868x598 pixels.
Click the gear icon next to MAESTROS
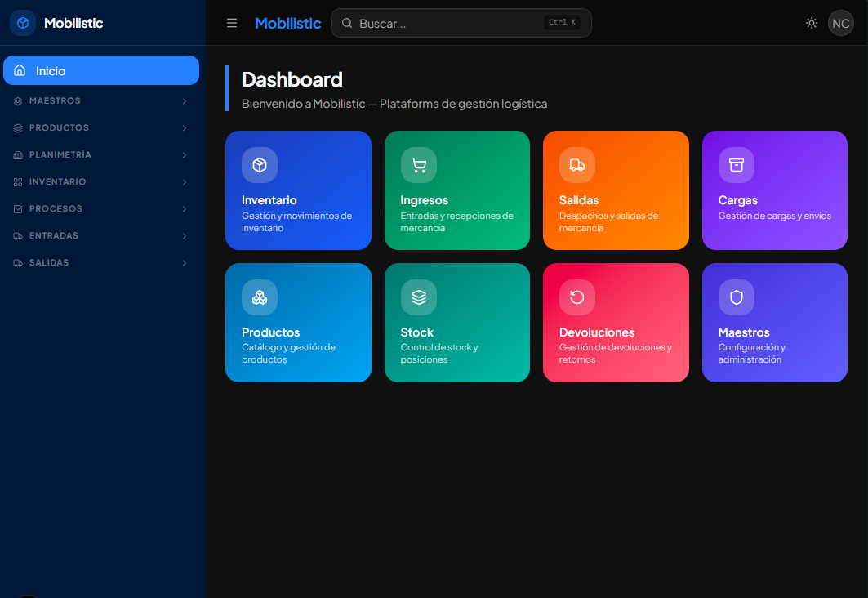pos(18,101)
